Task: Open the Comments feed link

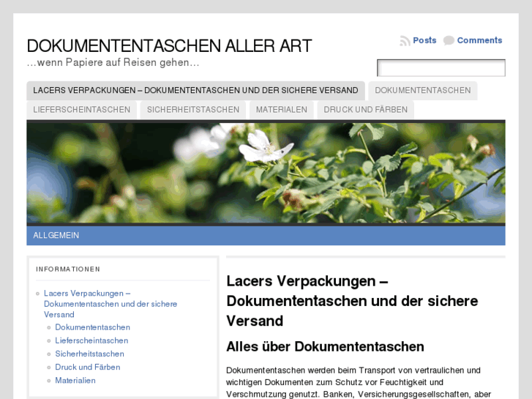Action: click(479, 40)
